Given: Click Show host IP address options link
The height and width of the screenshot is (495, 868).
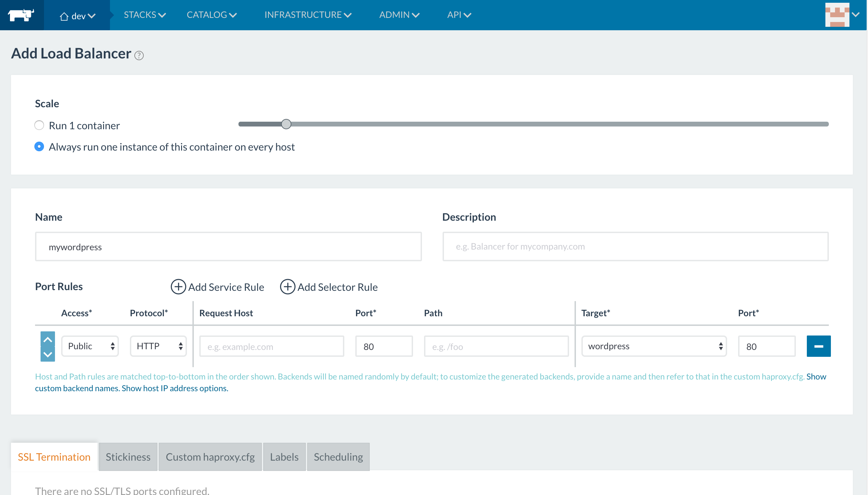Looking at the screenshot, I should point(175,388).
